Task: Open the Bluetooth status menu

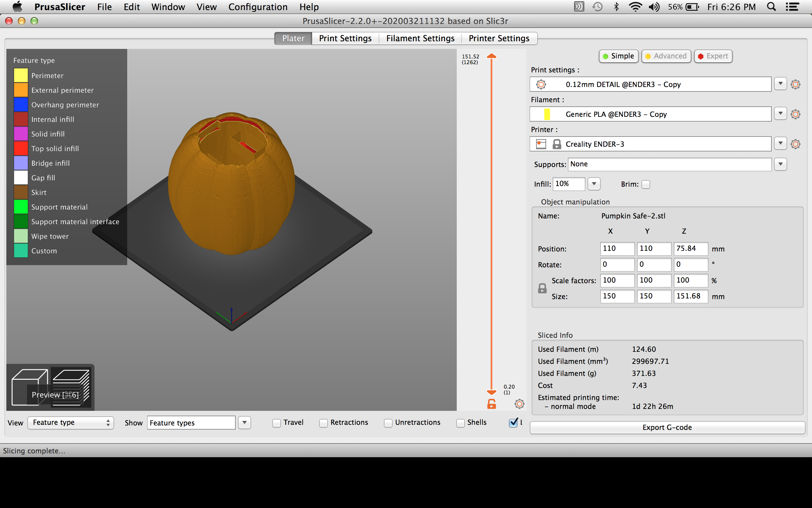Action: point(616,7)
